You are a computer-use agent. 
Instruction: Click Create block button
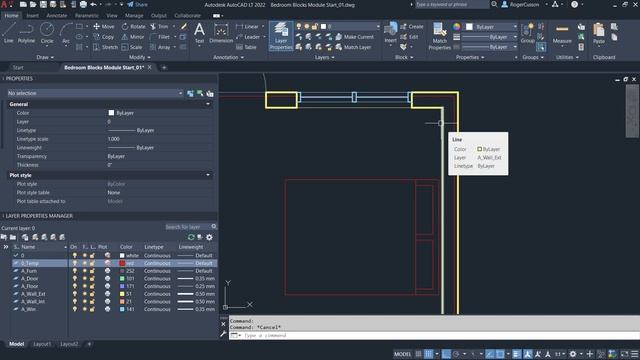411,27
